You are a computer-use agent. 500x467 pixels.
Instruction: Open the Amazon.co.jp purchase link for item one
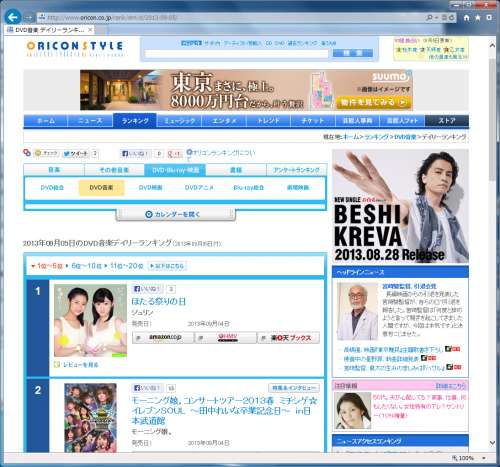coord(163,337)
